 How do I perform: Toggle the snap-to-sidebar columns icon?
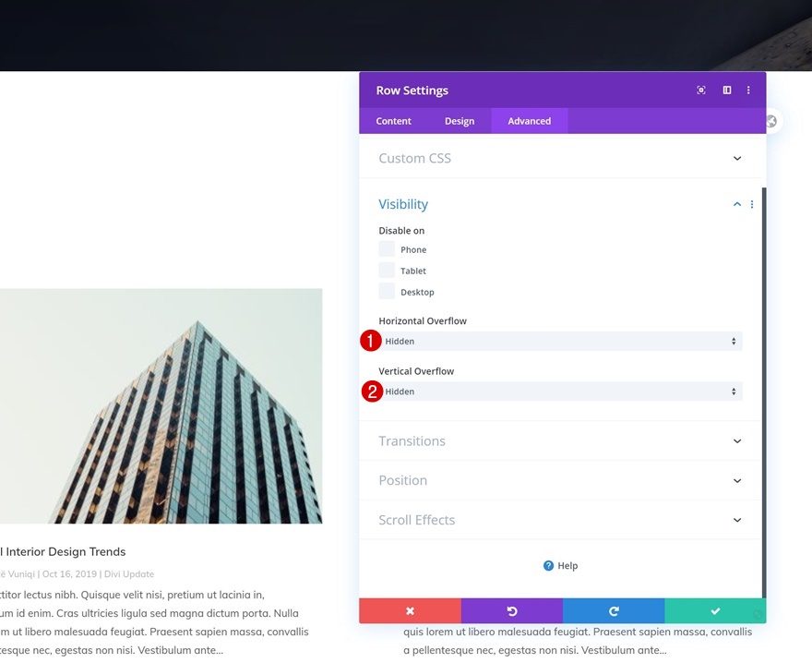pos(726,90)
